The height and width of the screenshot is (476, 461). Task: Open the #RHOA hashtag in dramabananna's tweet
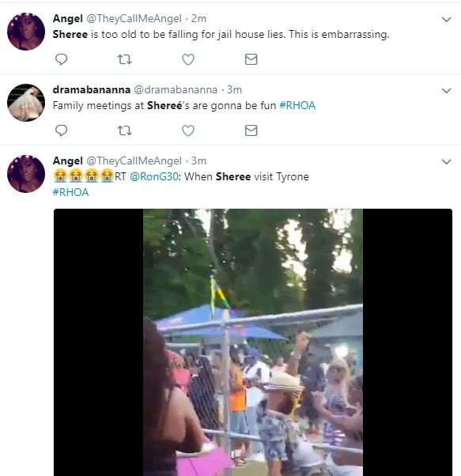pyautogui.click(x=297, y=105)
